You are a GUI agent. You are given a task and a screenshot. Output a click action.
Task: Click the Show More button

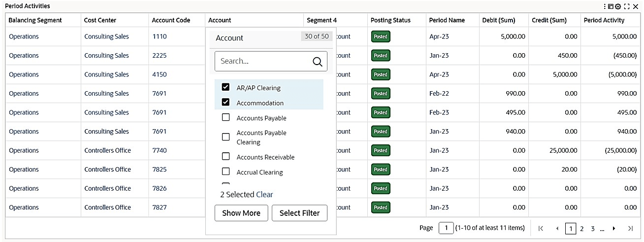pyautogui.click(x=241, y=213)
